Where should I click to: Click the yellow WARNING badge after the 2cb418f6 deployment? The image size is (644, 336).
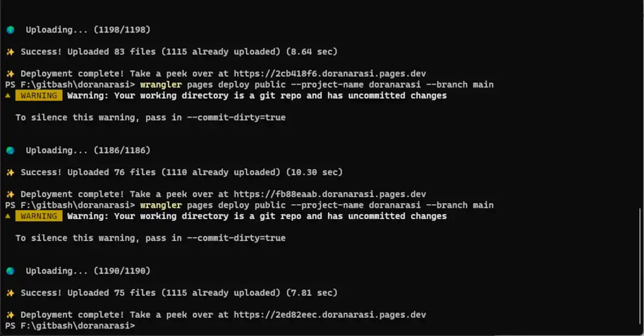[39, 96]
